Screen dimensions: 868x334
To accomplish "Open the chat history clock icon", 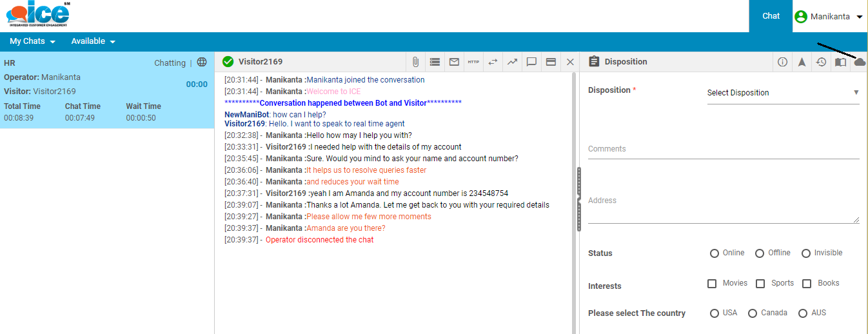I will coord(821,62).
